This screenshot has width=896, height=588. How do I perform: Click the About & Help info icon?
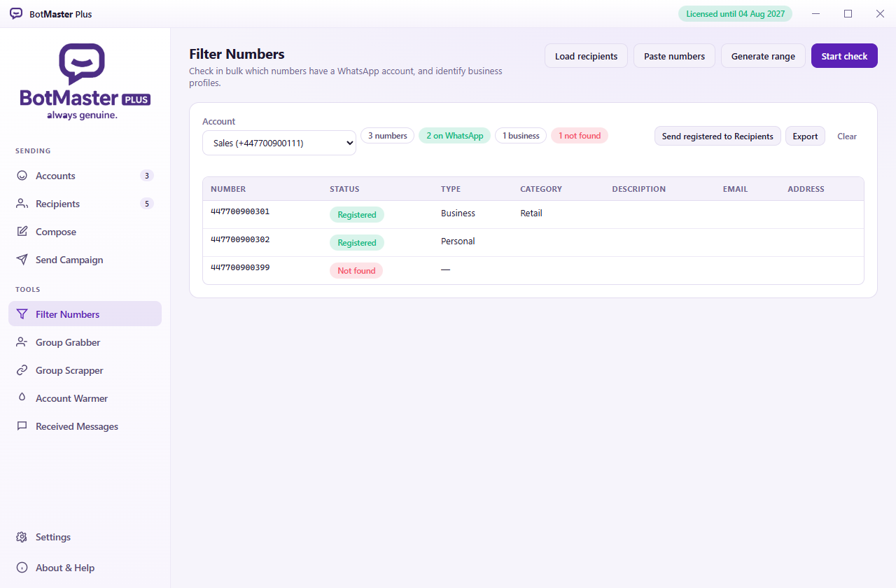click(22, 568)
